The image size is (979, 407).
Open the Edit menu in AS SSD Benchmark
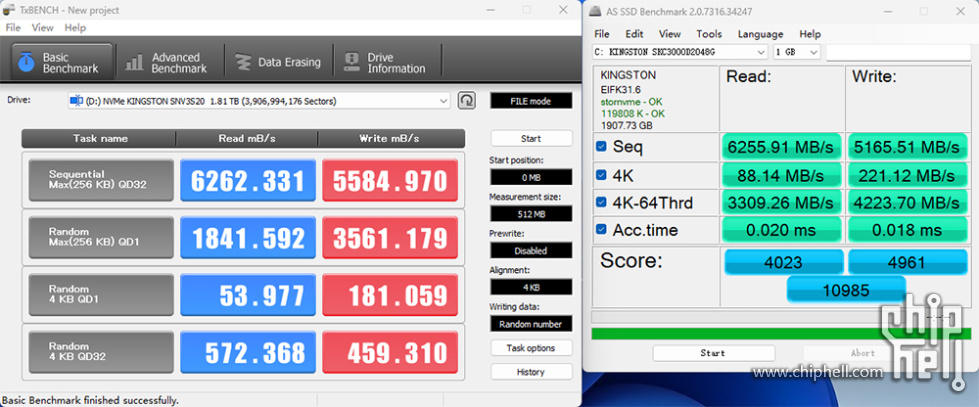[634, 34]
